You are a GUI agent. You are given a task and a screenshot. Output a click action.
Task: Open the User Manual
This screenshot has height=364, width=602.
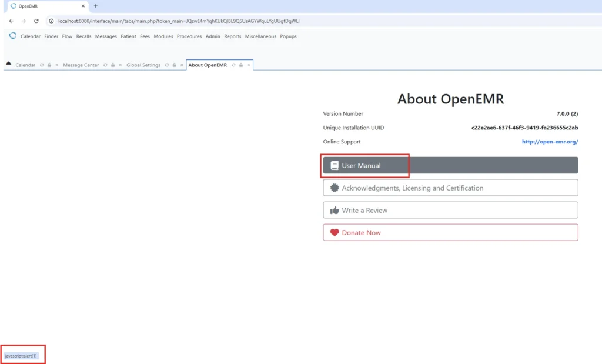tap(450, 165)
